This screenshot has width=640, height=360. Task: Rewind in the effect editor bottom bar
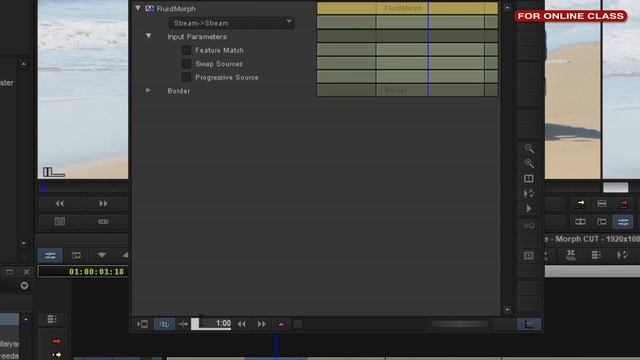pos(242,324)
